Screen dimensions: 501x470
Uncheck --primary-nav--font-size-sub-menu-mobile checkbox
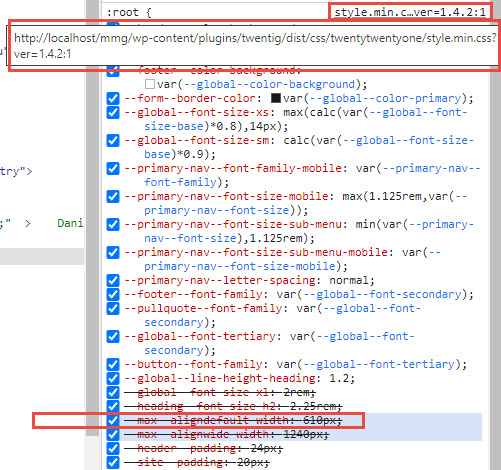(x=113, y=252)
